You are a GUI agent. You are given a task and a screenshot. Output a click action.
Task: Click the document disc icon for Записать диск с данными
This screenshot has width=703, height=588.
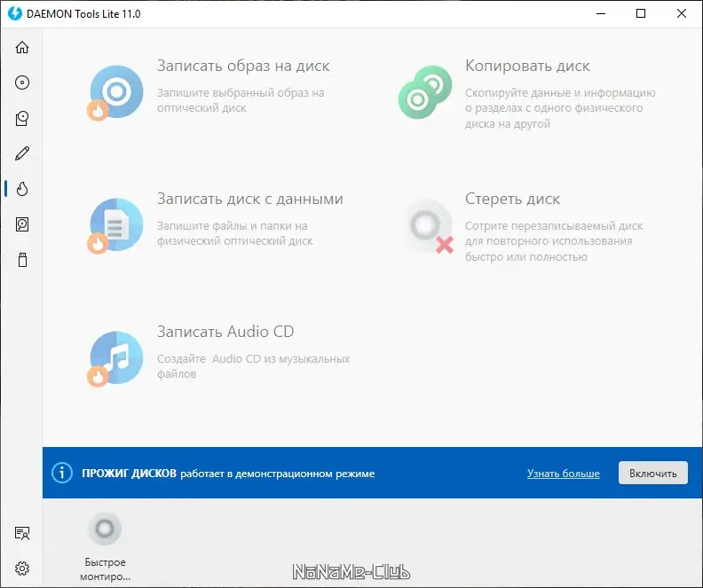click(115, 225)
